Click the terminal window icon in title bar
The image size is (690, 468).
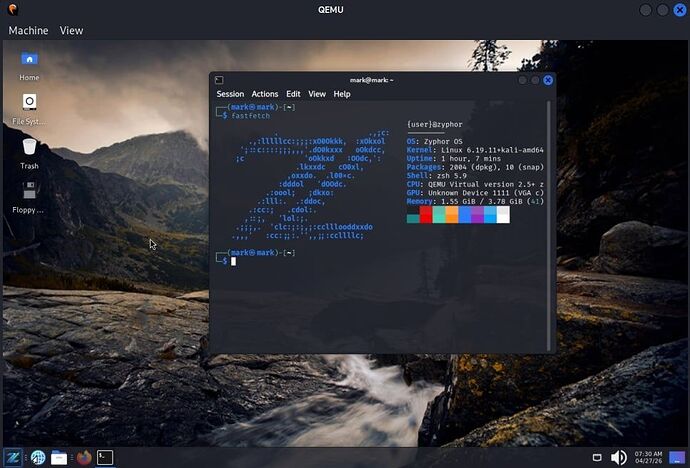[219, 80]
